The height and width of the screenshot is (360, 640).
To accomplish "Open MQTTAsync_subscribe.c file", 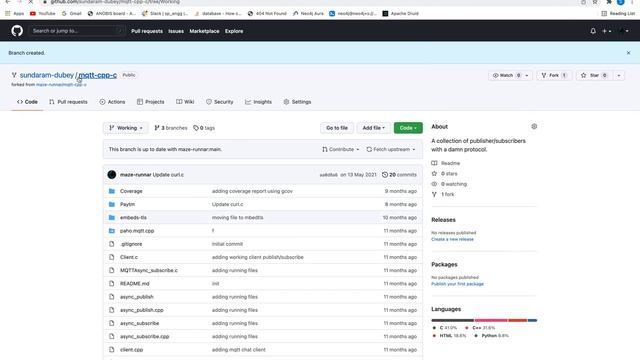I will click(x=149, y=270).
